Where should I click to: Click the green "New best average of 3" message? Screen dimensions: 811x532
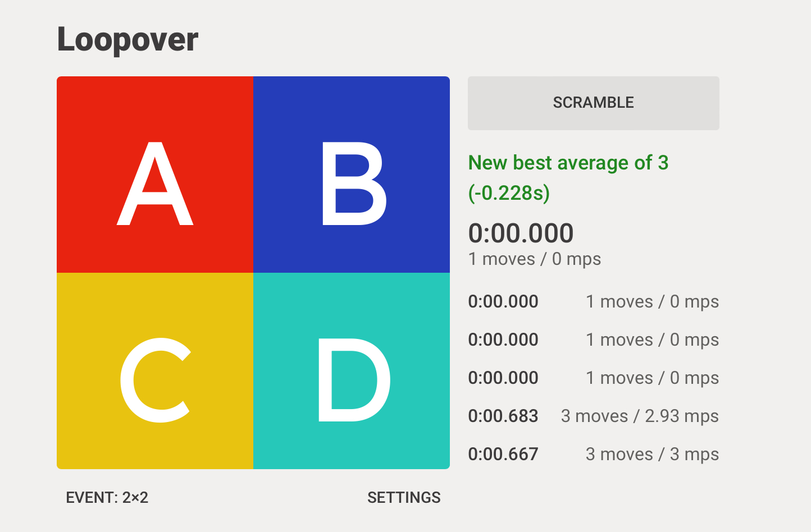[x=568, y=177]
